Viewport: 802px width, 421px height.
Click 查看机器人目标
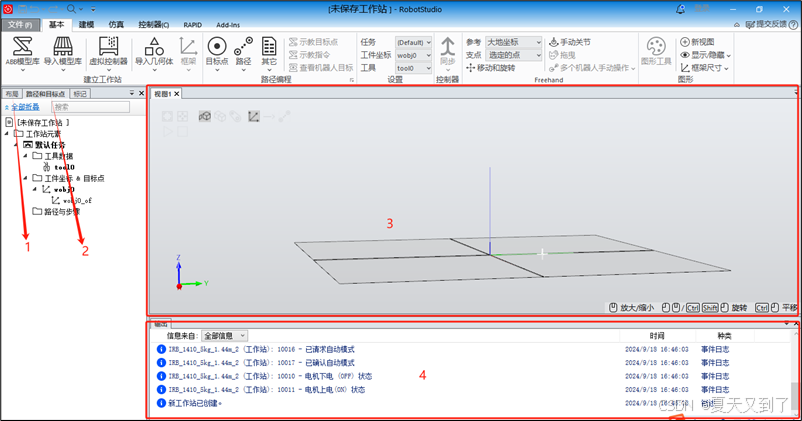point(321,68)
